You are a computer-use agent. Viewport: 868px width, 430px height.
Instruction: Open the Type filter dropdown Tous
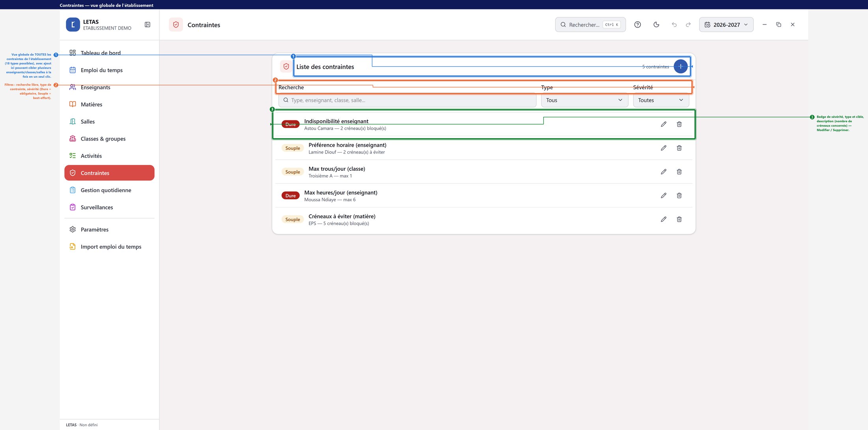click(584, 100)
